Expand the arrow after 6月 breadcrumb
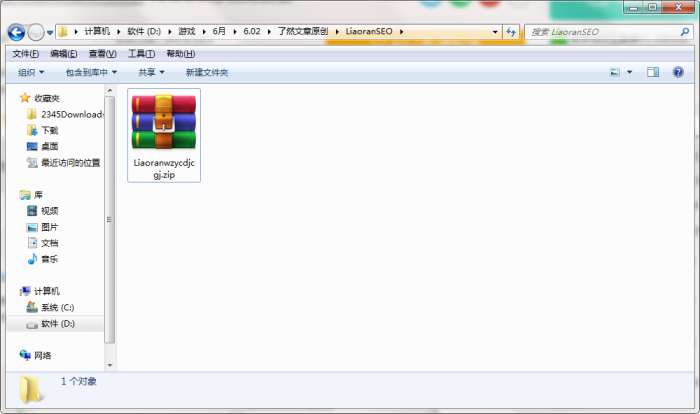The height and width of the screenshot is (414, 700). click(235, 32)
